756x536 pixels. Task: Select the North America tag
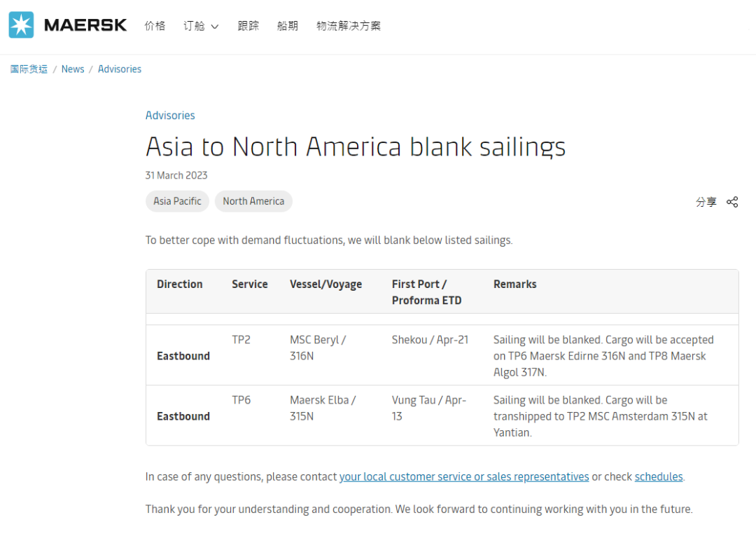tap(253, 201)
